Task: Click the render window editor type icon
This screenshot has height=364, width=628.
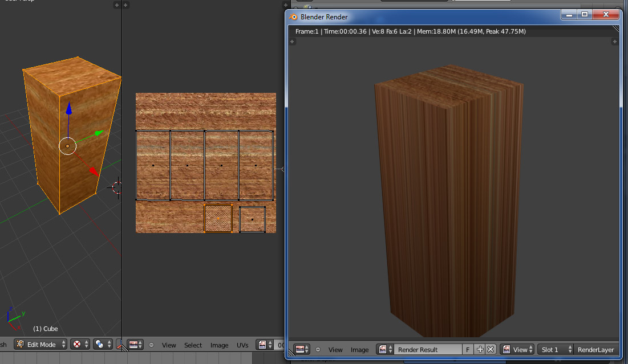Action: coord(302,350)
